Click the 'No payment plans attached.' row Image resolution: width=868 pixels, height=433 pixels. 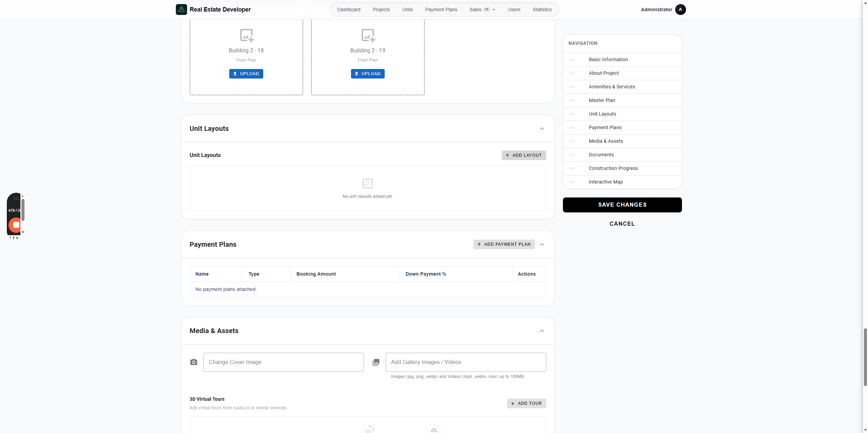point(368,290)
